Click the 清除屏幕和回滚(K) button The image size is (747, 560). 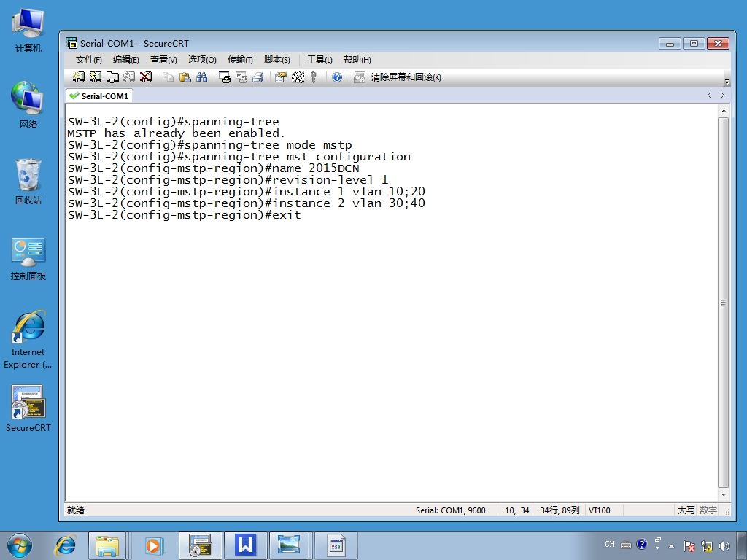(x=406, y=77)
